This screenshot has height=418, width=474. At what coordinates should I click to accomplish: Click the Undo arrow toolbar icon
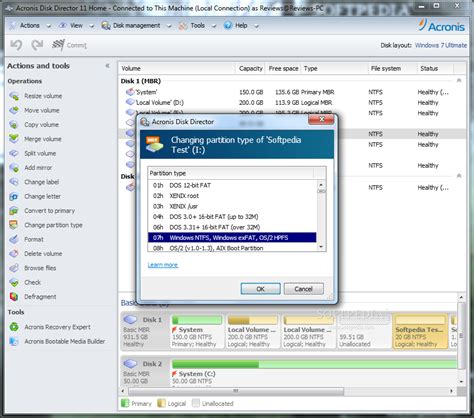16,45
